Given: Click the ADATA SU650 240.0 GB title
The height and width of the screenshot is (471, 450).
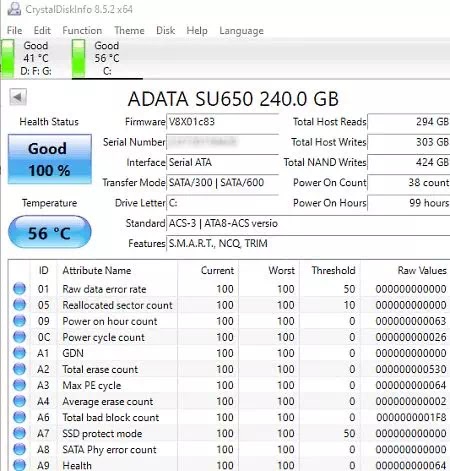Looking at the screenshot, I should (x=233, y=99).
